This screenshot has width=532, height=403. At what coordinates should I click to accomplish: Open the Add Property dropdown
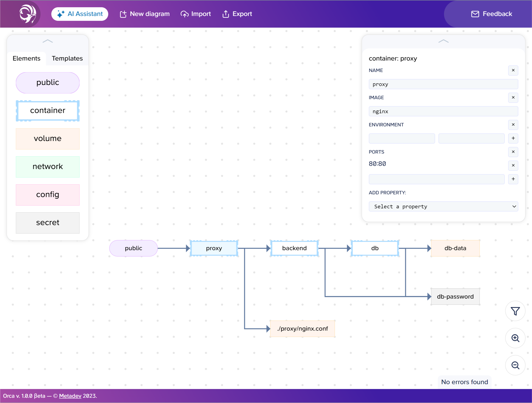pos(443,206)
